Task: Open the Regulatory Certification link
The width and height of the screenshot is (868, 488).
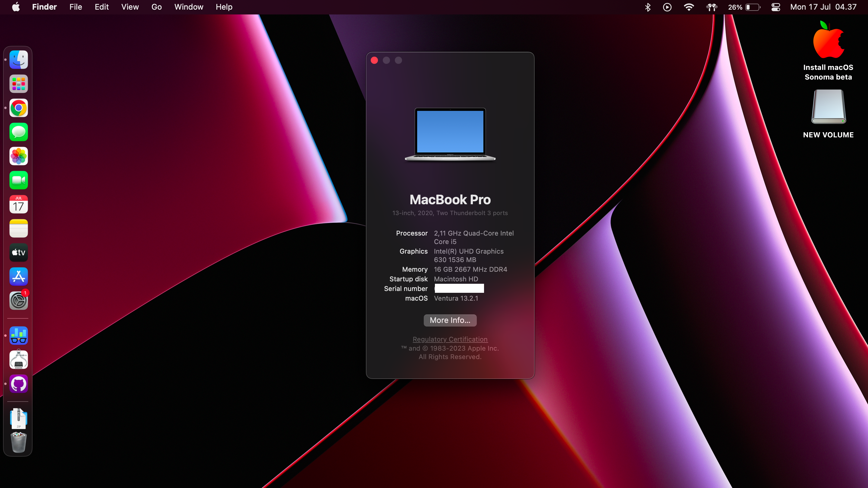Action: click(x=450, y=339)
